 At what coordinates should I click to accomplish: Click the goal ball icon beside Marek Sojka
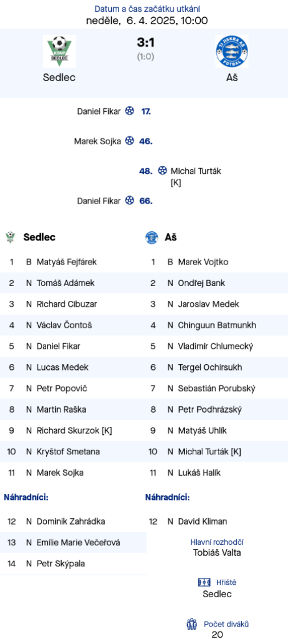tap(130, 141)
